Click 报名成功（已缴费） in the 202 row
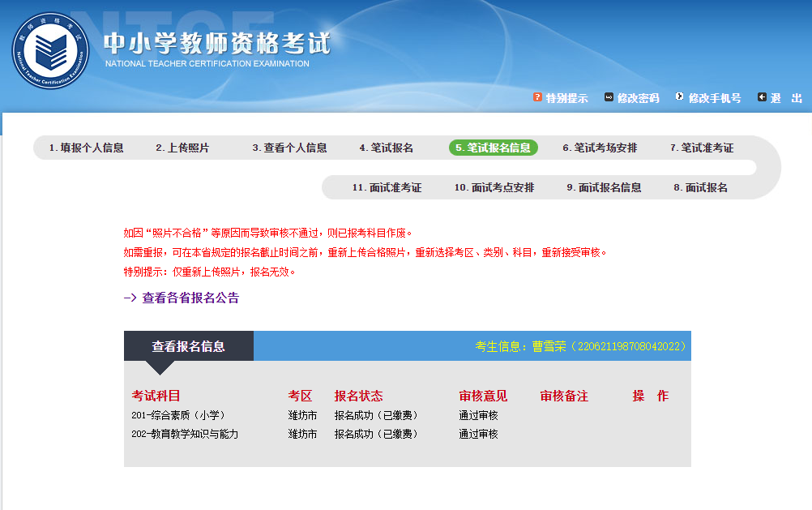 tap(376, 434)
